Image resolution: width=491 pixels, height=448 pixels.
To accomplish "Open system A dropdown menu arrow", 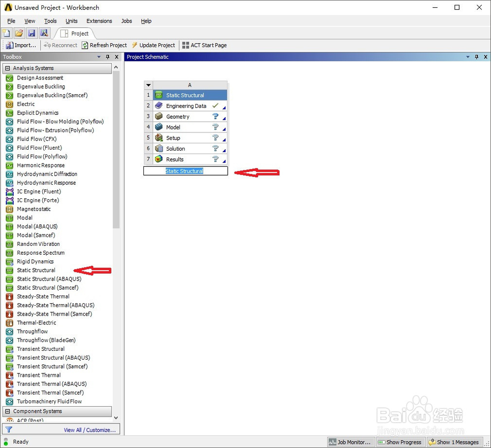I will tap(148, 85).
